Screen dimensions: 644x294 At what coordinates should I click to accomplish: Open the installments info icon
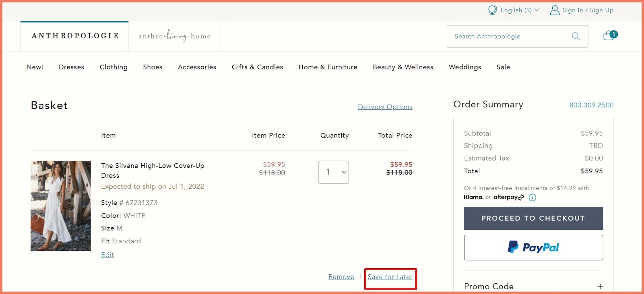coord(533,197)
